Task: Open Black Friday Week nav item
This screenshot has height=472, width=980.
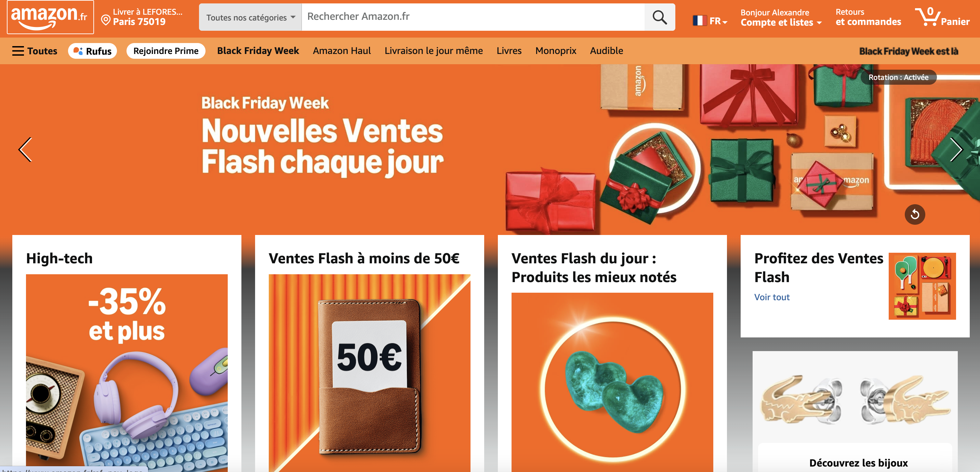Action: (x=258, y=51)
